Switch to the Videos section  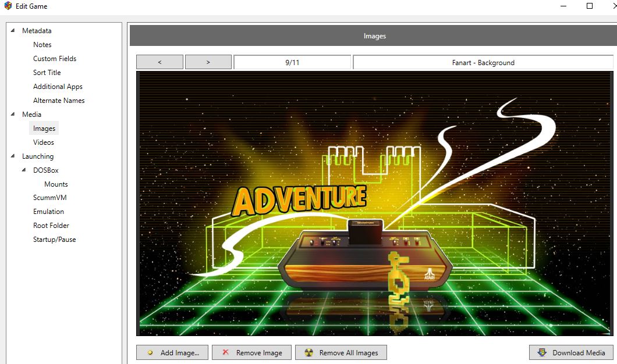point(43,142)
